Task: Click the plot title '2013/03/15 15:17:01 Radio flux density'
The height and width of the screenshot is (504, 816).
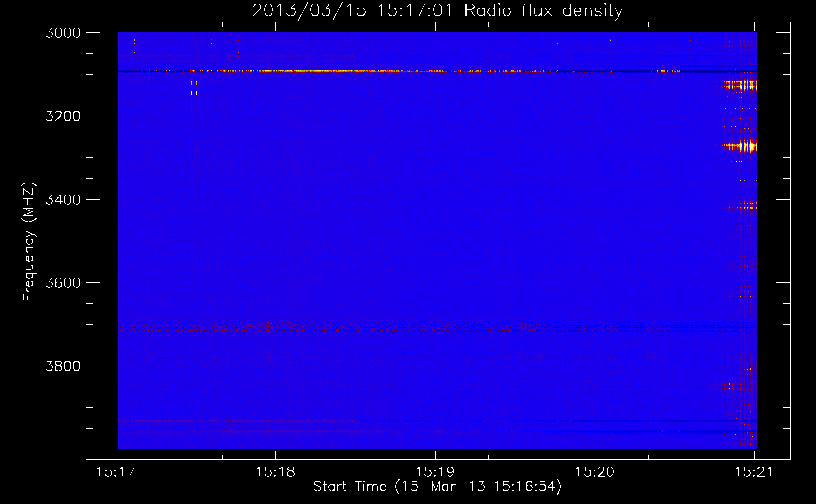Action: pyautogui.click(x=437, y=11)
